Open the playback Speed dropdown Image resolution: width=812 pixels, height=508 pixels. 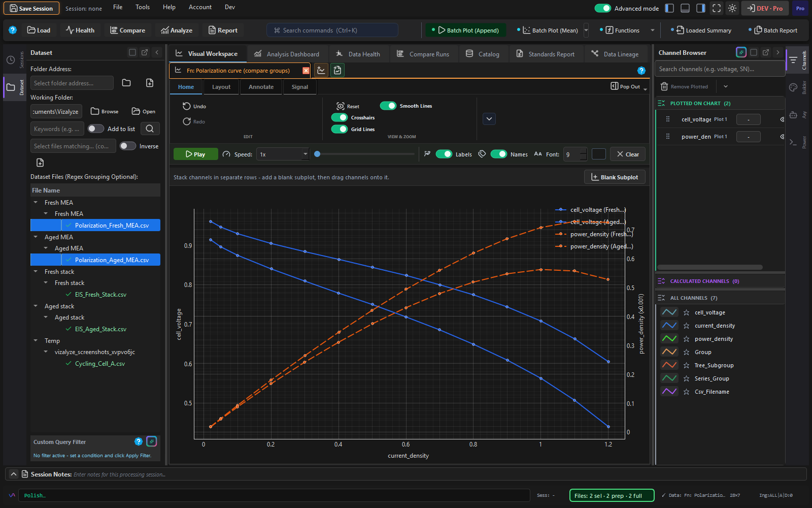283,154
